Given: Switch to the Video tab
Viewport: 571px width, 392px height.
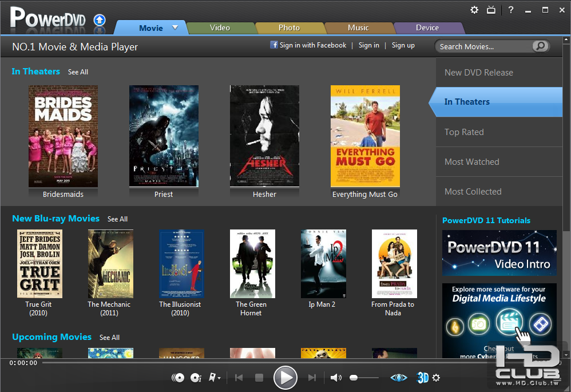Looking at the screenshot, I should (x=220, y=27).
